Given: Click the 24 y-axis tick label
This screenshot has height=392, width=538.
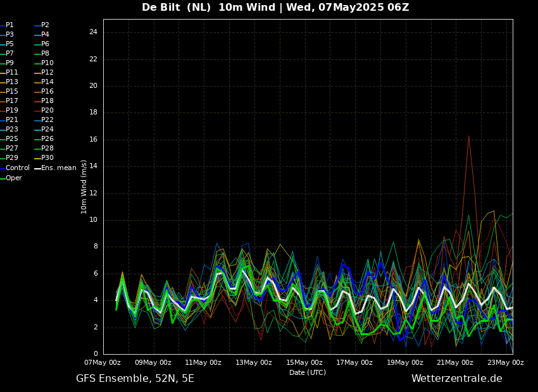Looking at the screenshot, I should click(93, 32).
